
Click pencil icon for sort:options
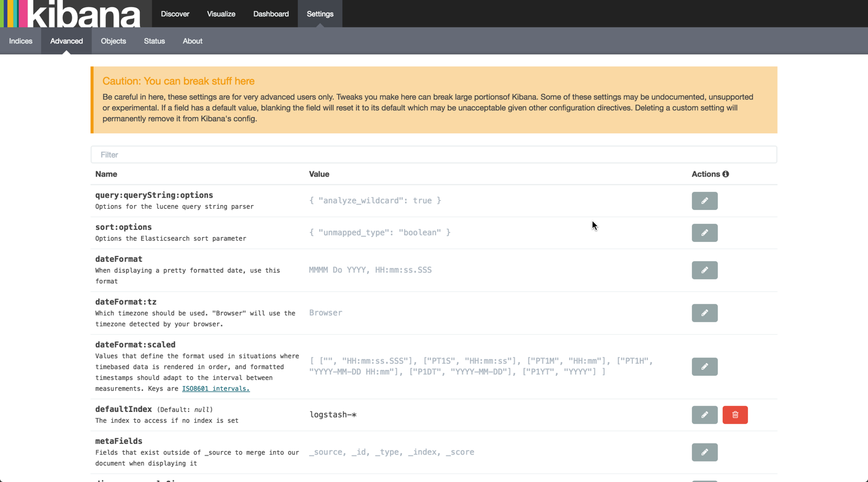point(704,233)
